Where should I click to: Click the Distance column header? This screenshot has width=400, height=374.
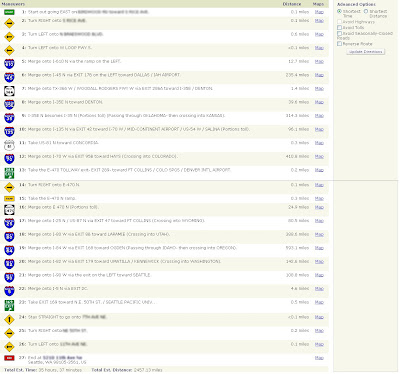coord(292,4)
